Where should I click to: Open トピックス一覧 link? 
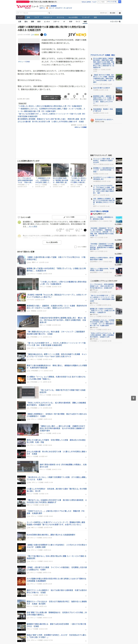coord(115,21)
